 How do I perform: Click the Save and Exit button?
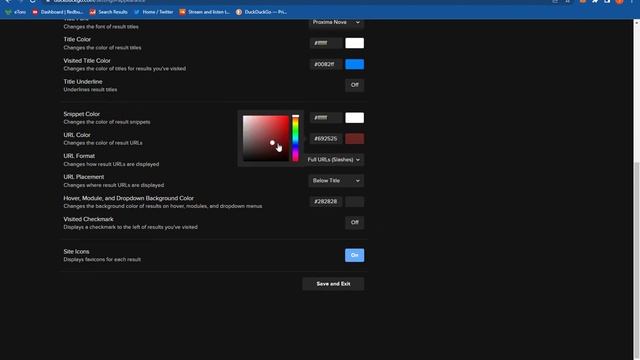[333, 284]
